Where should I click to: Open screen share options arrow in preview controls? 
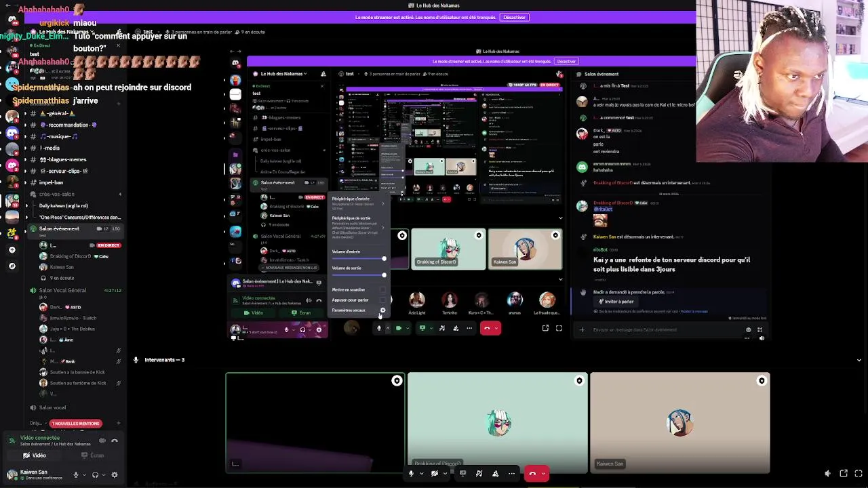(431, 328)
